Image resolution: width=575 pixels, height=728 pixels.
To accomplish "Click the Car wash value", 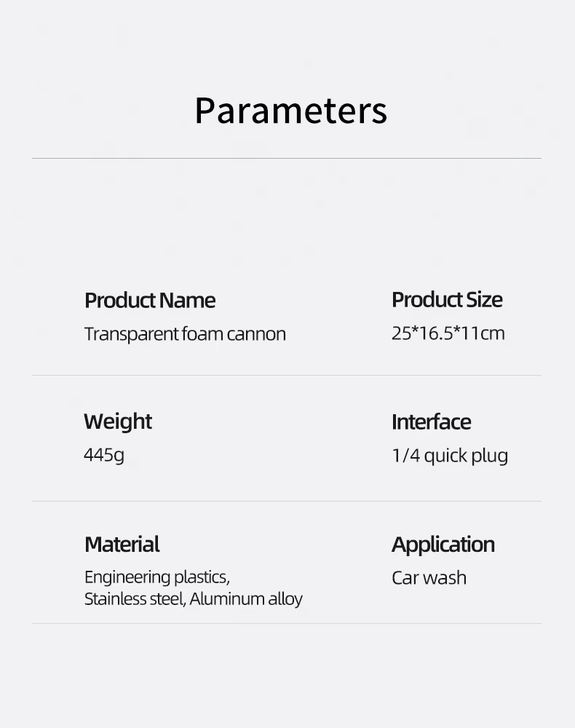I will [429, 578].
